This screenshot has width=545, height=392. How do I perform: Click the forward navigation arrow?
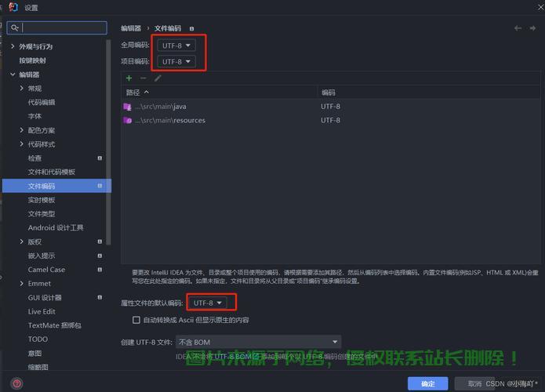pos(532,28)
